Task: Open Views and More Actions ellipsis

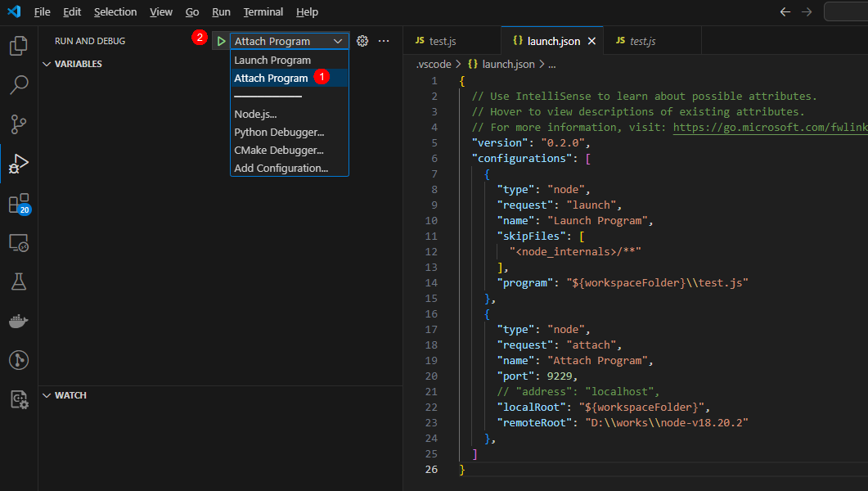Action: (384, 41)
